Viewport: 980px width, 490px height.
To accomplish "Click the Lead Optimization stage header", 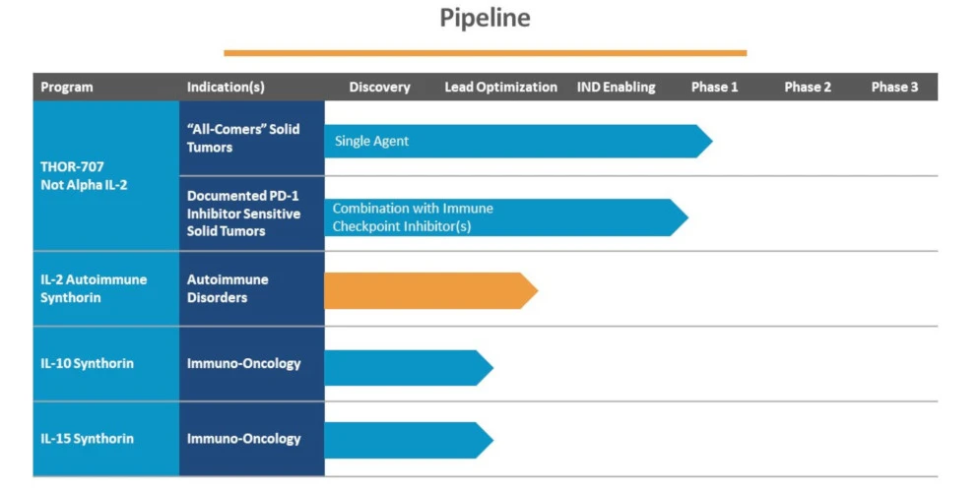I will [500, 88].
